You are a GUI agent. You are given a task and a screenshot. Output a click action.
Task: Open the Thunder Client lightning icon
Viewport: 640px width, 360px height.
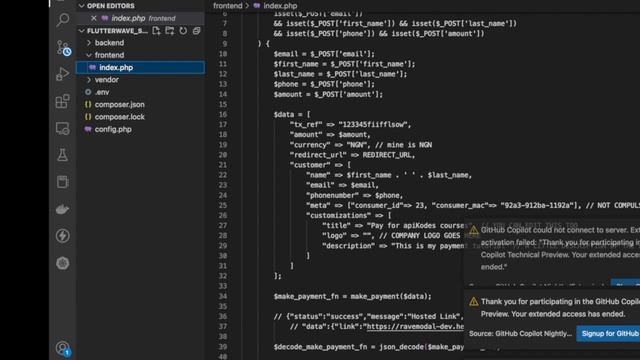(62, 236)
